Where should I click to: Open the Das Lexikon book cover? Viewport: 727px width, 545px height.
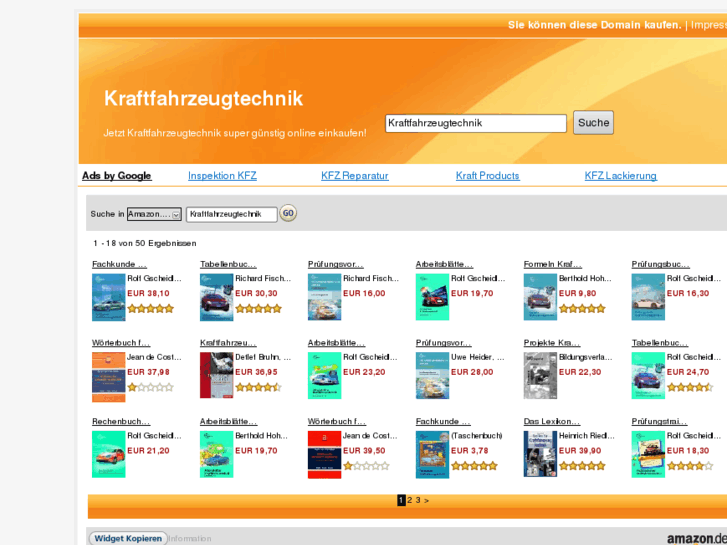540,455
